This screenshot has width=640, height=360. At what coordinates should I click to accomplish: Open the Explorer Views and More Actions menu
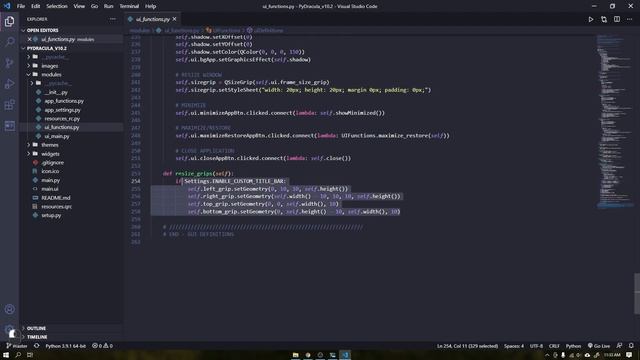[x=113, y=19]
